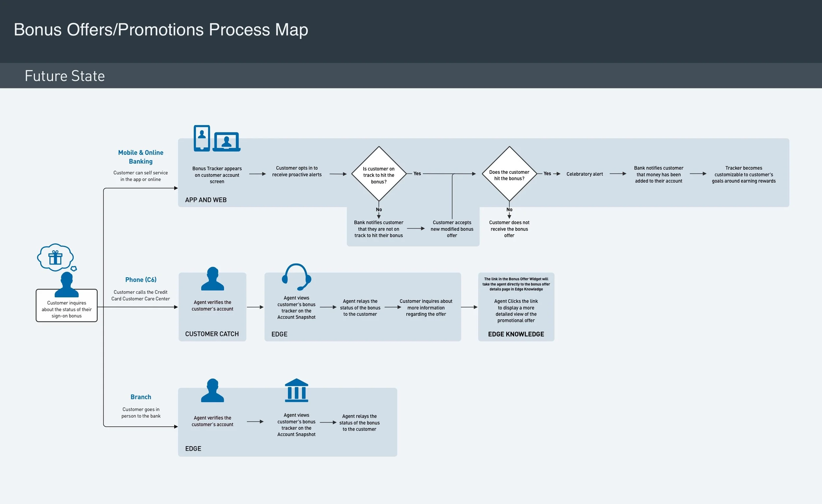Click person icon in Branch Edge panel
The width and height of the screenshot is (822, 504).
[x=212, y=391]
